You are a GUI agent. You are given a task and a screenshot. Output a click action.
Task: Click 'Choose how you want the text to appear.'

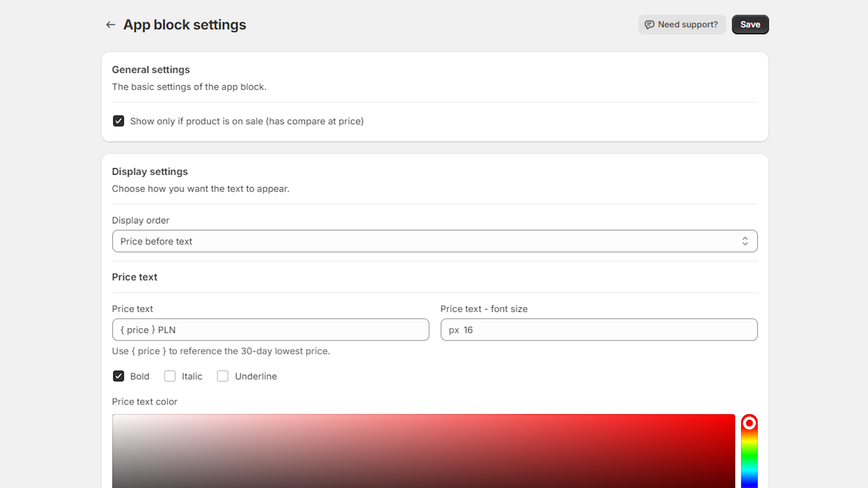[x=201, y=189]
